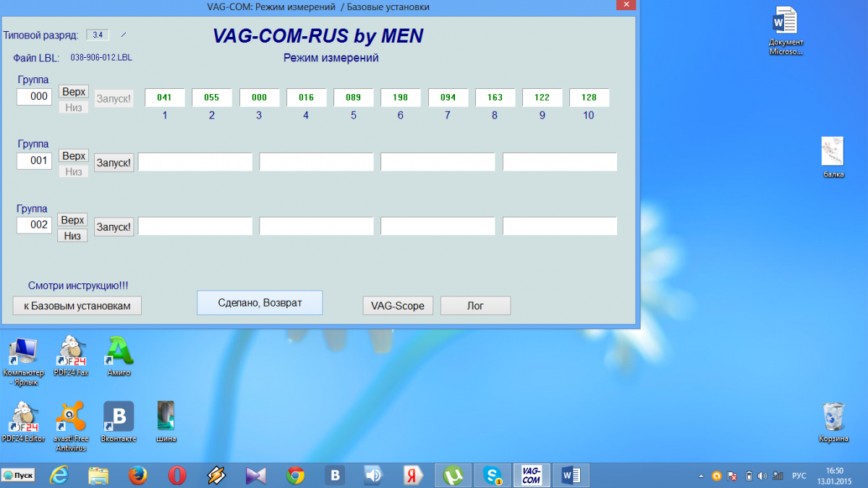Click value field 8 showing 163
This screenshot has width=868, height=488.
[x=495, y=98]
